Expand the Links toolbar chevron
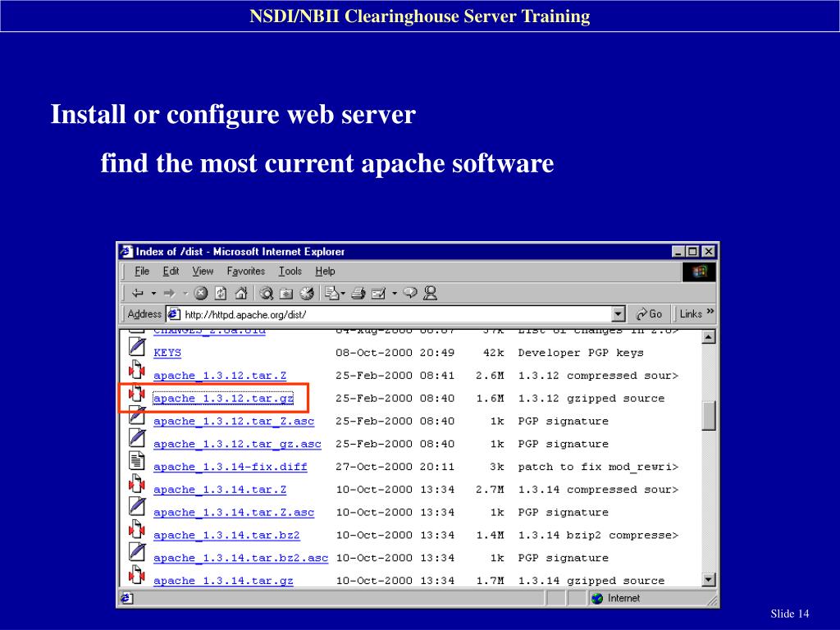Screen dimensions: 840x630 (x=710, y=312)
